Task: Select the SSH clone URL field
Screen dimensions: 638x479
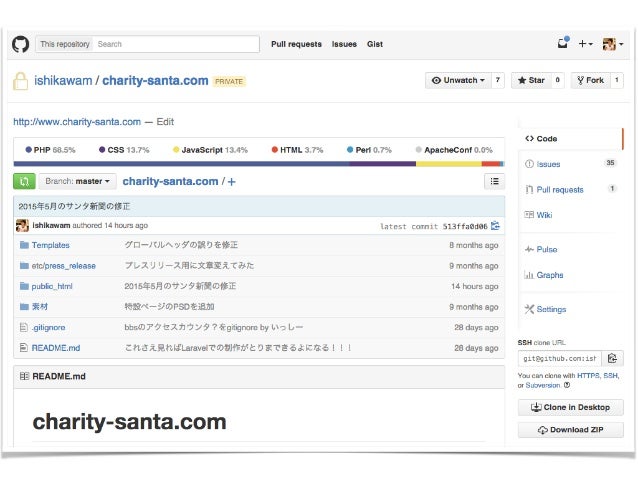Action: click(x=560, y=359)
